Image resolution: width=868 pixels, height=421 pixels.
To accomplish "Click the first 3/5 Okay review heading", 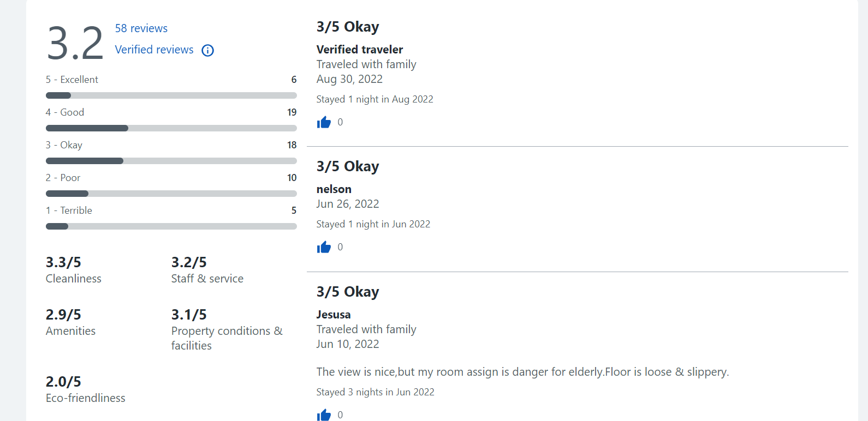I will pos(348,27).
